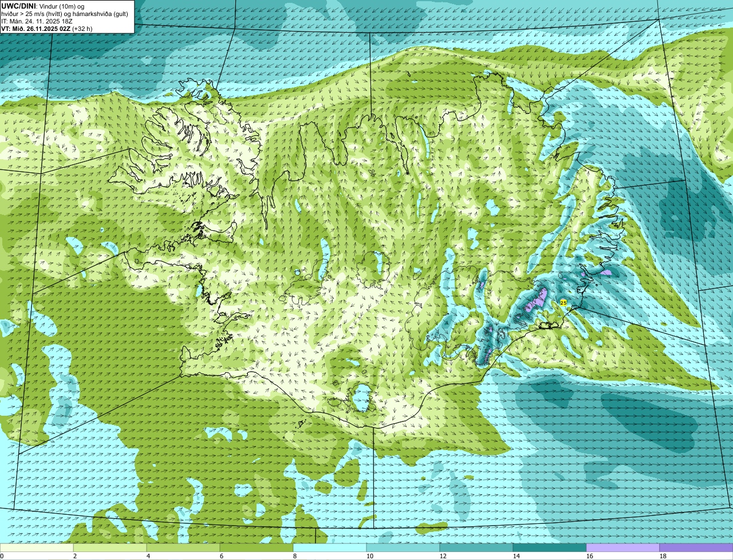
Task: Click the 'VT: Mið. 26.11.2025 02Z (+32 h)' line
Action: tap(47, 28)
